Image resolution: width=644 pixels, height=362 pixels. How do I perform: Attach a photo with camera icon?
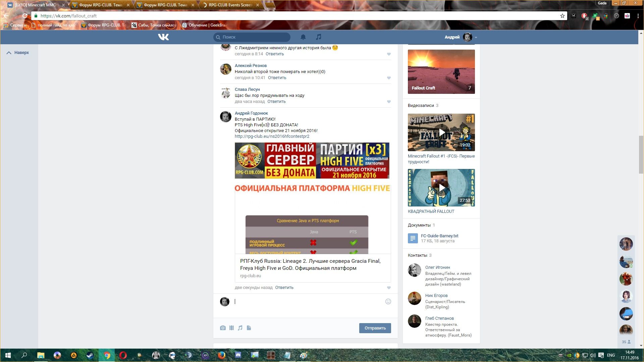[223, 328]
